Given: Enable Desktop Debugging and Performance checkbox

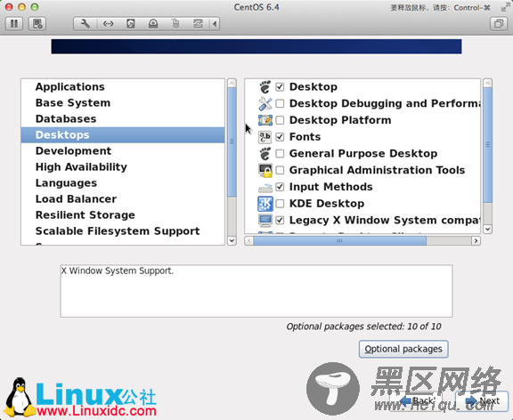Looking at the screenshot, I should 280,103.
